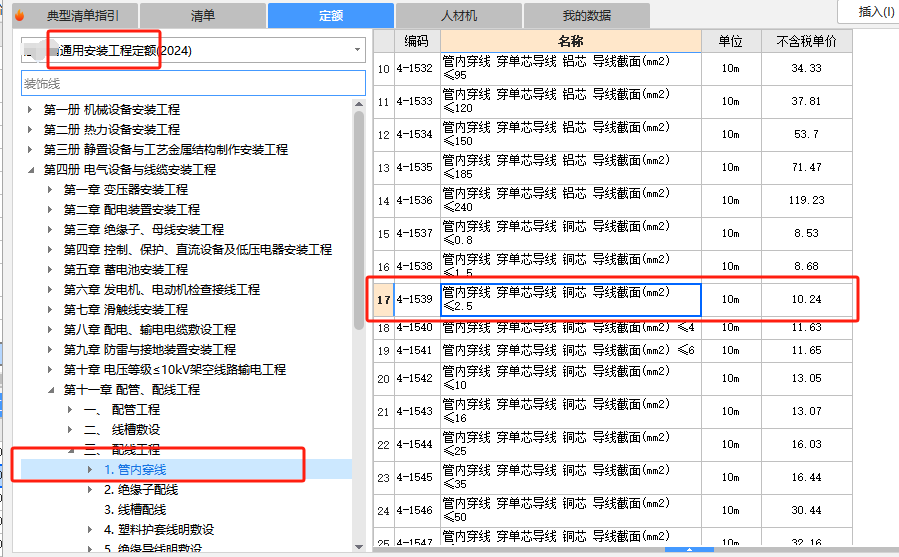Collapse 第四册 电气设备与线缆安装工程

coord(30,169)
